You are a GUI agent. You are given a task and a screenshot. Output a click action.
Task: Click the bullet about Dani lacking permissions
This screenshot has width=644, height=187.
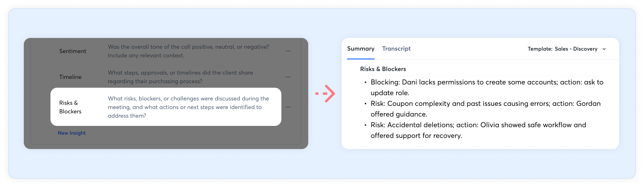486,87
